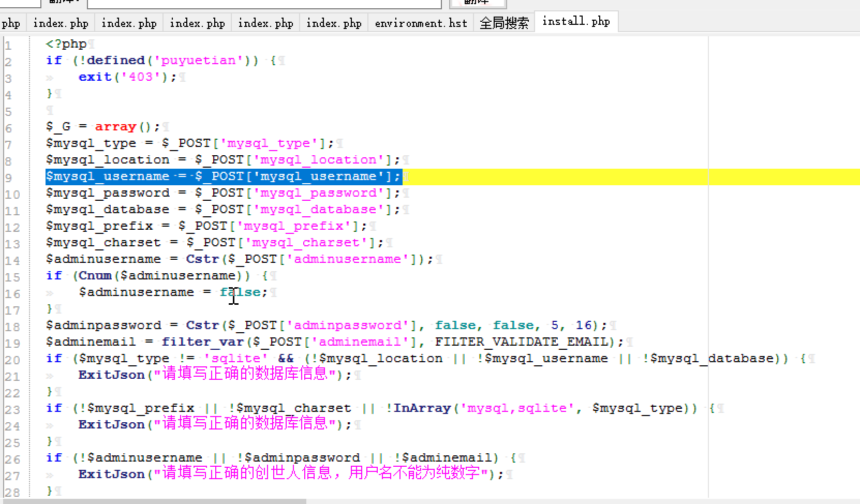Screen dimensions: 860x504
Task: Click the $mysql_prefix assignment line
Action: (x=206, y=226)
